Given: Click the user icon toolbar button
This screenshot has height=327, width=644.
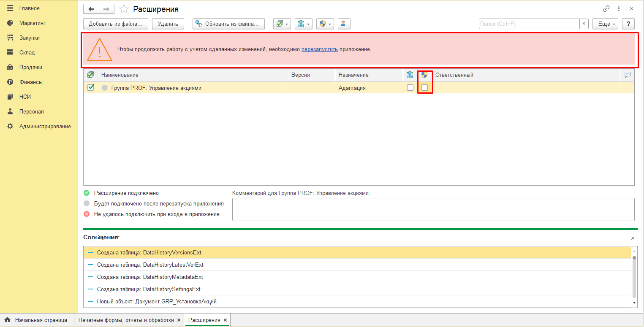Looking at the screenshot, I should click(x=344, y=24).
